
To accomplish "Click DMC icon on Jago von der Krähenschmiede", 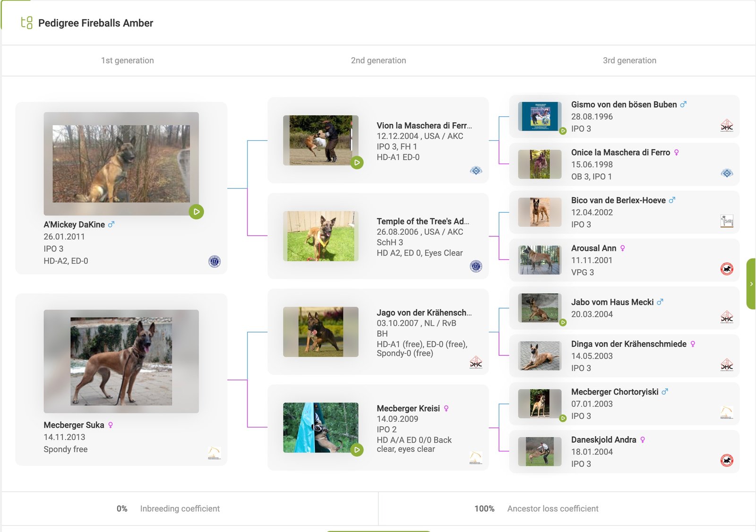I will pos(476,362).
